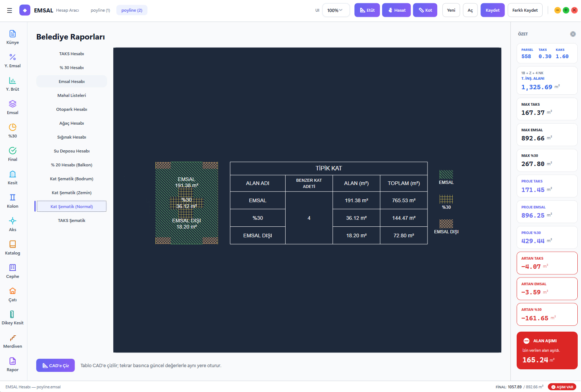This screenshot has width=581, height=392.
Task: Open summary settings gear icon
Action: pyautogui.click(x=573, y=34)
